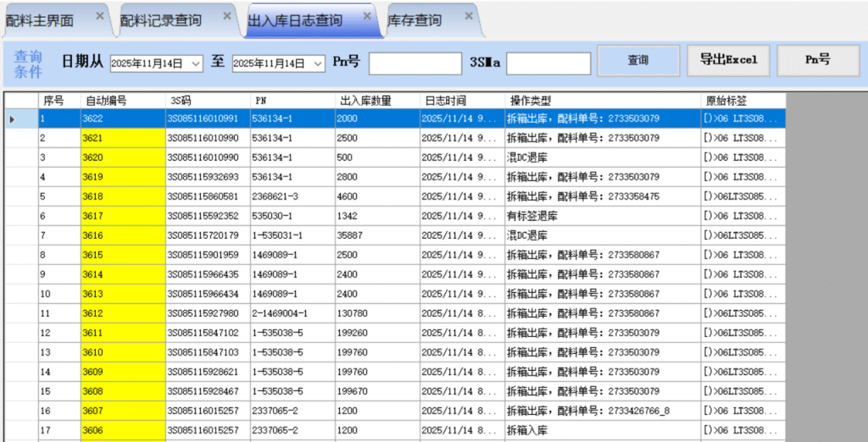Select auto number cell 3616
The image size is (868, 442).
[124, 235]
